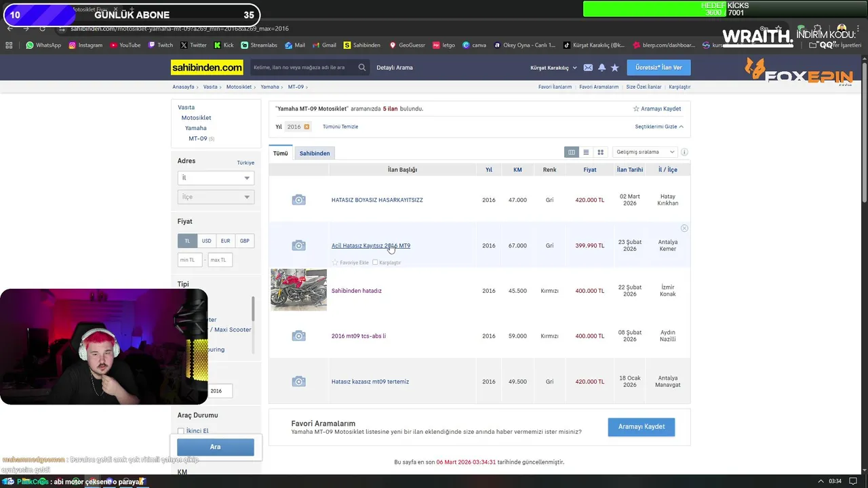Viewport: 868px width, 488px height.
Task: Click blue Aramayı Kaydet button
Action: coord(642,426)
